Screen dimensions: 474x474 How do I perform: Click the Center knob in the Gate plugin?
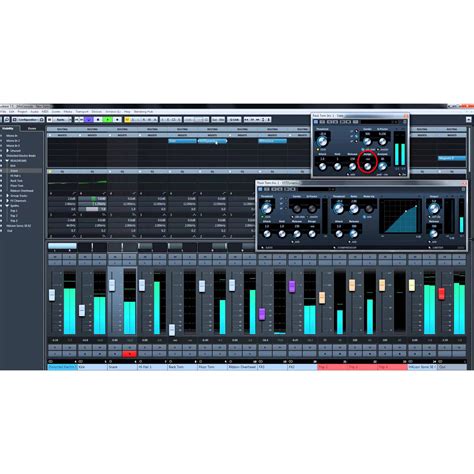pyautogui.click(x=367, y=141)
